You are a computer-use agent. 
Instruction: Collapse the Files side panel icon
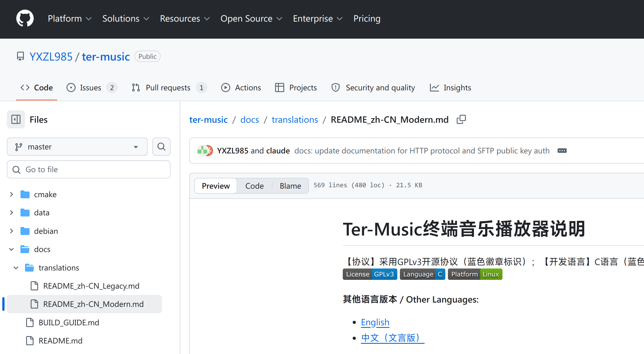point(16,119)
